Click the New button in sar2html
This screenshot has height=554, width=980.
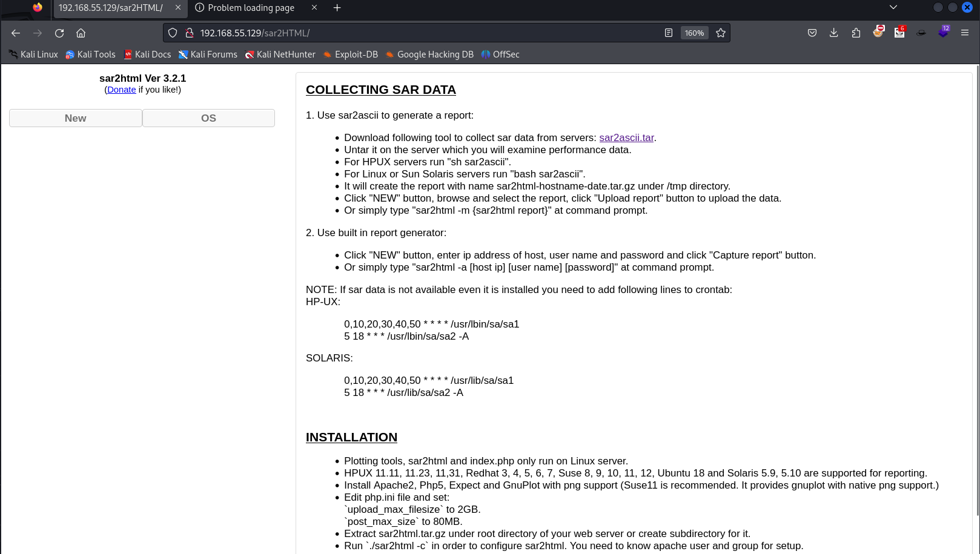76,118
